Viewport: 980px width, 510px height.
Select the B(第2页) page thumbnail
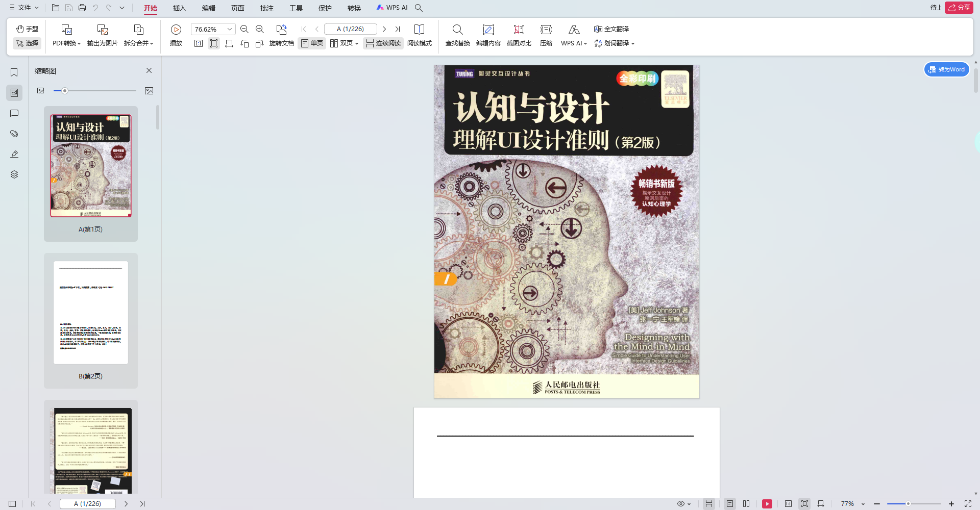pos(91,320)
